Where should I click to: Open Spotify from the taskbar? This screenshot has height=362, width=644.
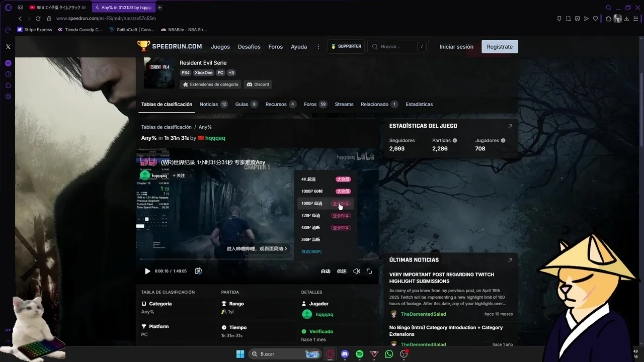pyautogui.click(x=359, y=354)
